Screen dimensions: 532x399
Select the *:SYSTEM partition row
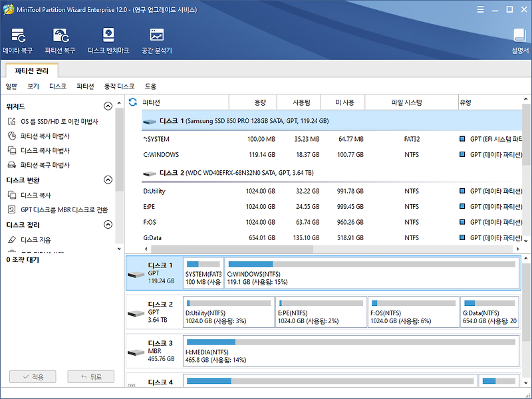coord(331,139)
